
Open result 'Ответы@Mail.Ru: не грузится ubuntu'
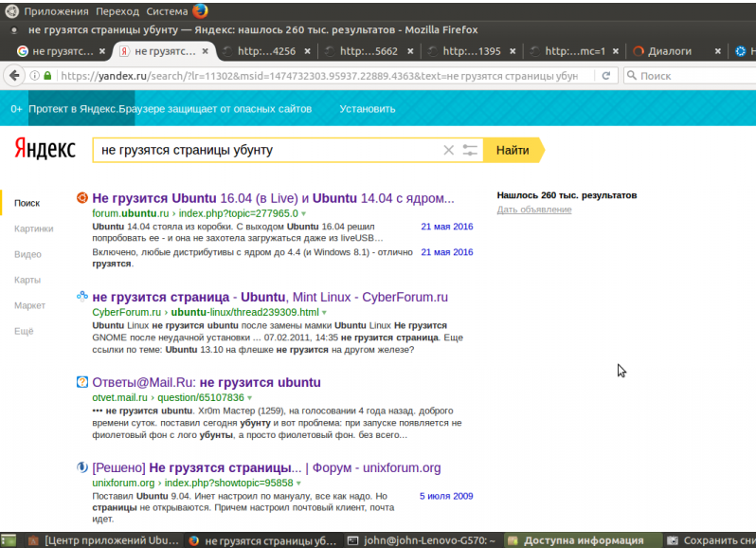(x=207, y=382)
